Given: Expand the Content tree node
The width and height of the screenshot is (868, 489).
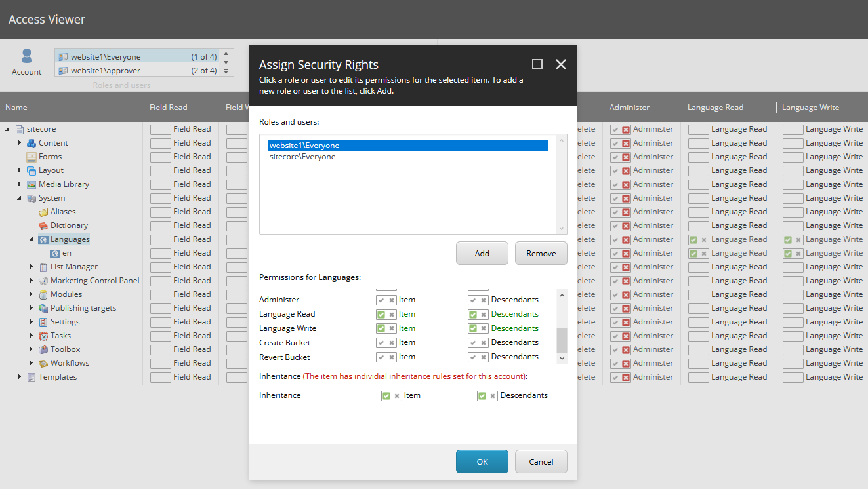Looking at the screenshot, I should tap(20, 143).
